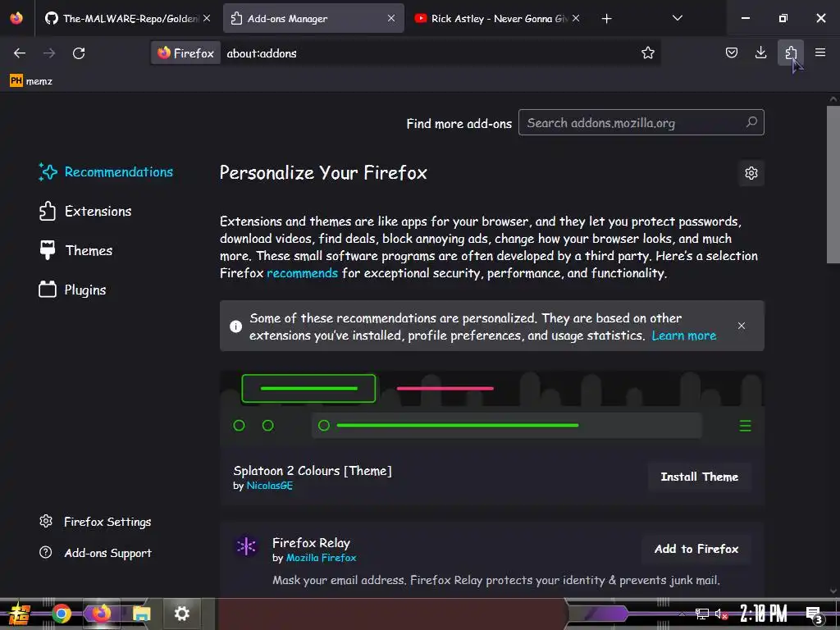Open File Explorer from the taskbar
840x630 pixels.
pos(141,614)
